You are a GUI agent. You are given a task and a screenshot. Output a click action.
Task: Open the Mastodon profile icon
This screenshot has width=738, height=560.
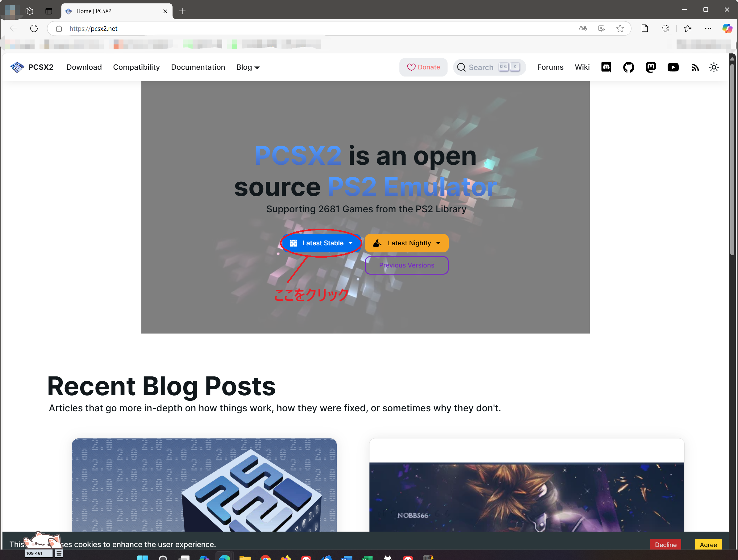pyautogui.click(x=651, y=67)
